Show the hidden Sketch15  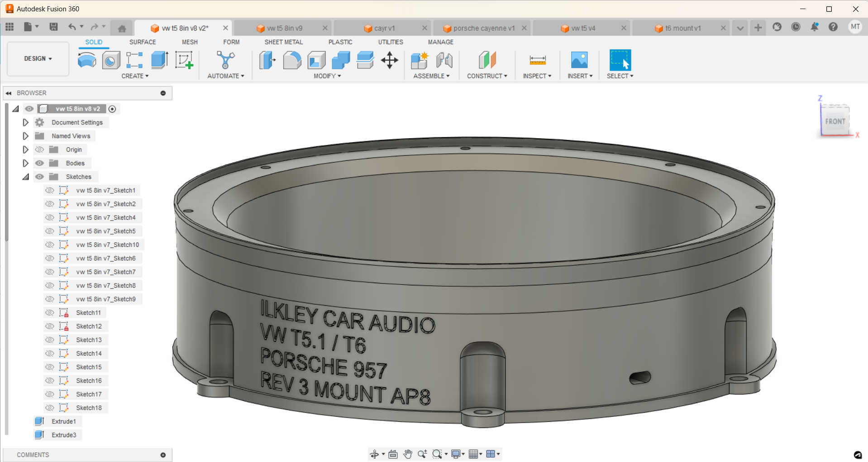point(50,367)
